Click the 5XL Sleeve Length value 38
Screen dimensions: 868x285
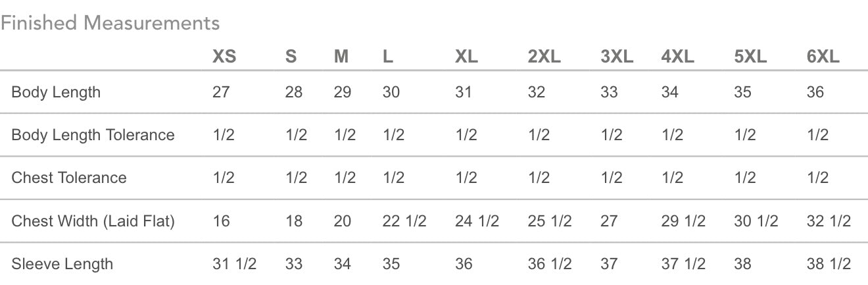[742, 264]
